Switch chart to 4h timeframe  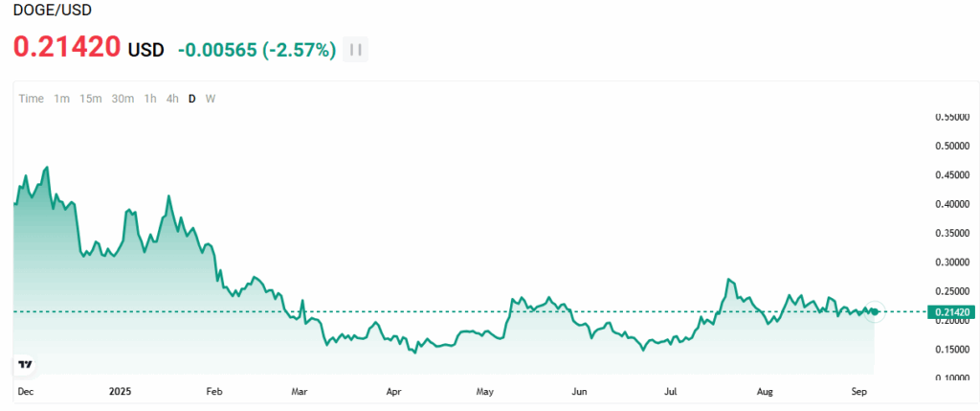pos(172,99)
